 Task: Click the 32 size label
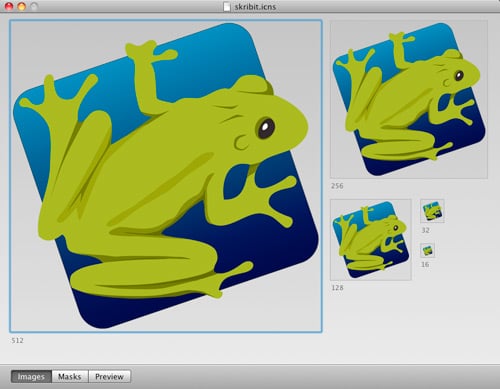pyautogui.click(x=425, y=230)
